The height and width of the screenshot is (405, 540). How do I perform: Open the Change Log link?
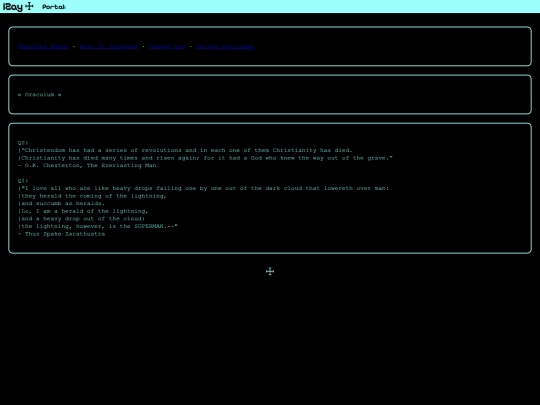[x=167, y=46]
